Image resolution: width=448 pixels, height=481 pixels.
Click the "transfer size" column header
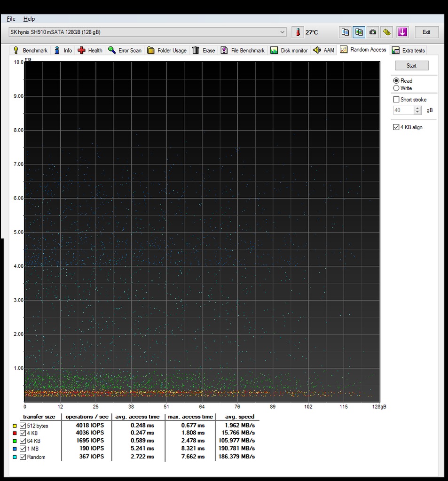[x=39, y=417]
